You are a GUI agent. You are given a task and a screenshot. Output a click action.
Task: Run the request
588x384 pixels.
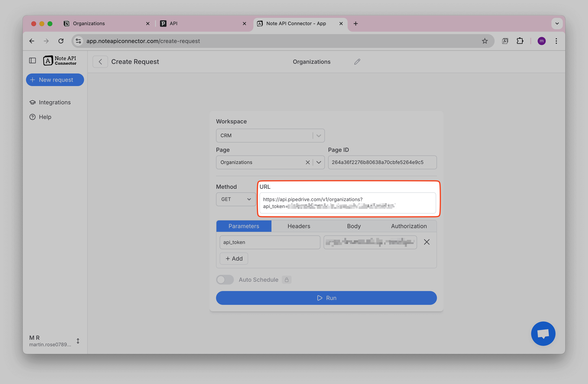(326, 298)
